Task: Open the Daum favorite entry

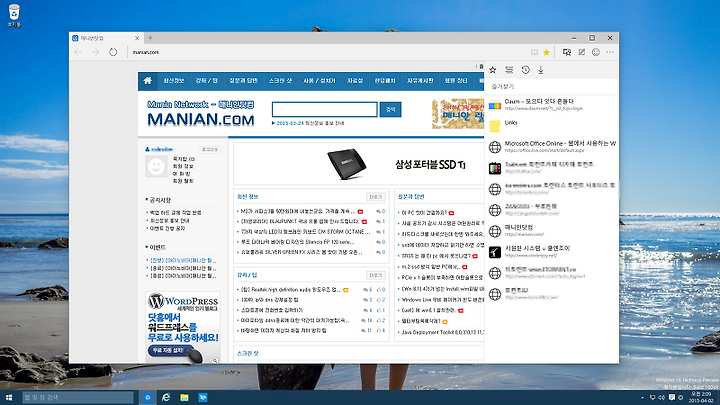Action: [551, 105]
